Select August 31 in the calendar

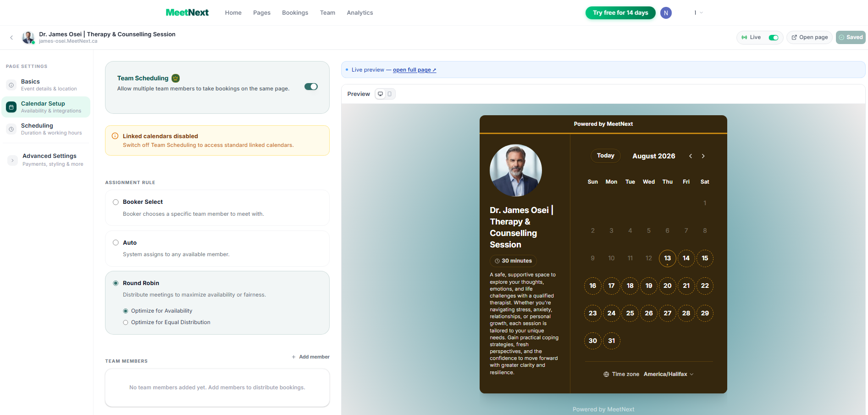click(x=611, y=341)
